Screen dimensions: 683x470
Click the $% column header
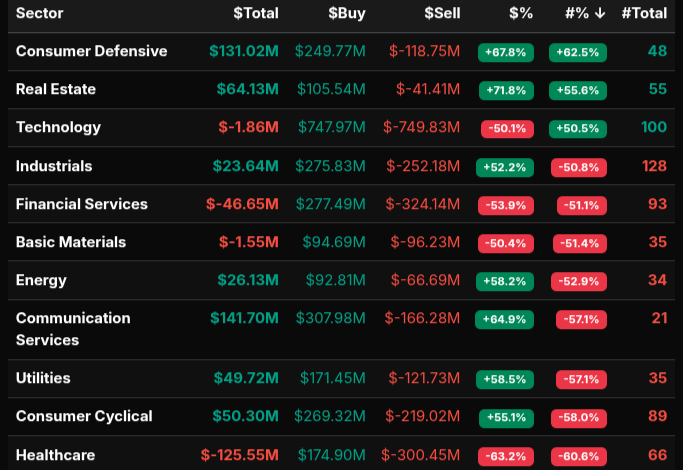tap(520, 14)
